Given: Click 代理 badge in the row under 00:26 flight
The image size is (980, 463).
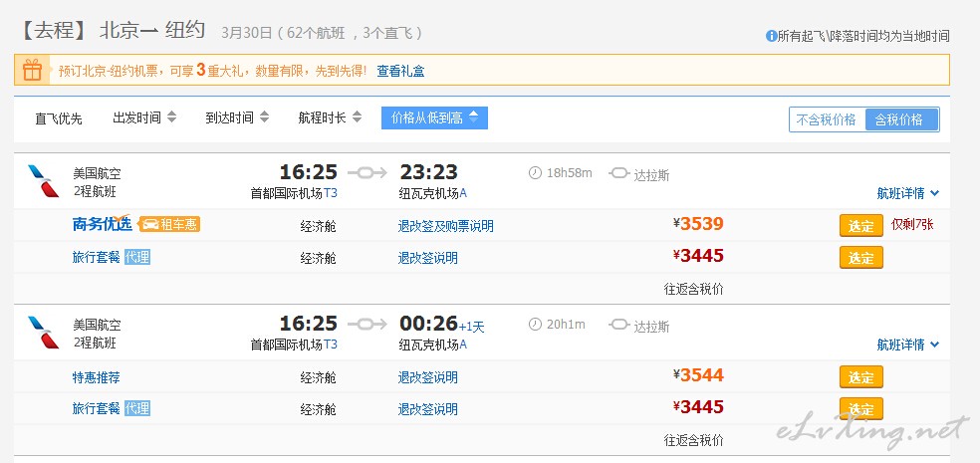Looking at the screenshot, I should pyautogui.click(x=136, y=408).
